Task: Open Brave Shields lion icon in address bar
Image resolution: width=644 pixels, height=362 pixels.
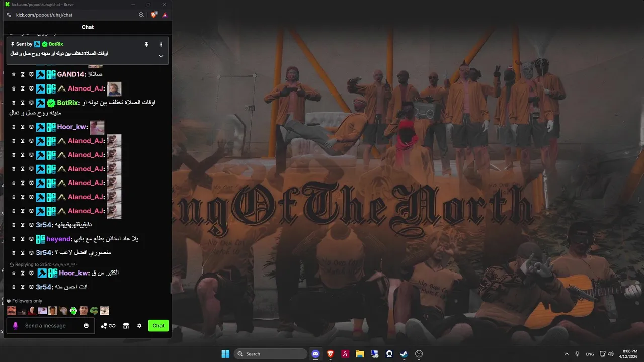Action: coord(154,15)
